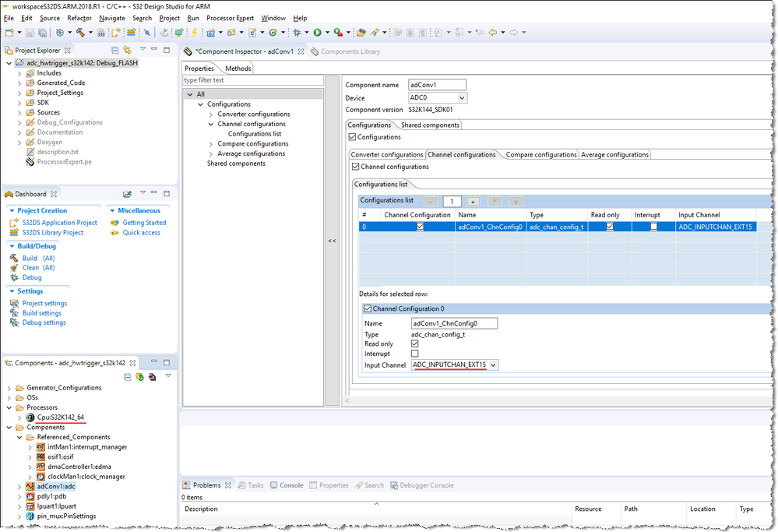This screenshot has width=778, height=532.
Task: Toggle the Channel Configuration 0 details checkbox
Action: [368, 308]
